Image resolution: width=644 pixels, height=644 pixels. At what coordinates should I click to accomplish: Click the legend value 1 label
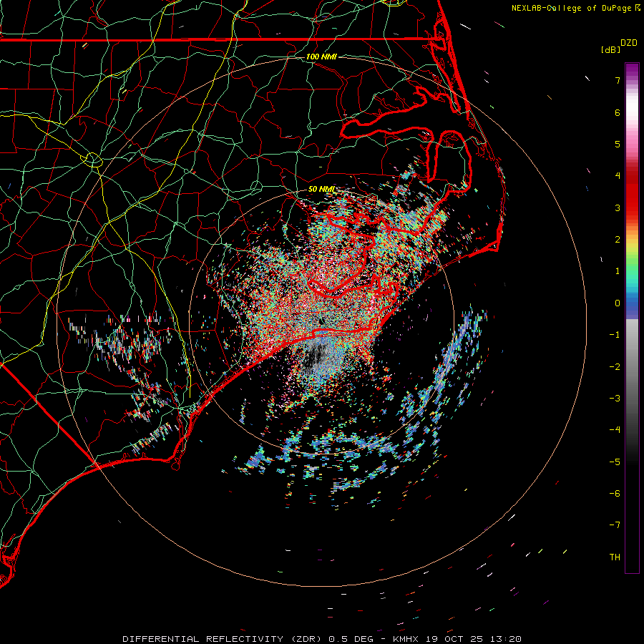tap(618, 271)
